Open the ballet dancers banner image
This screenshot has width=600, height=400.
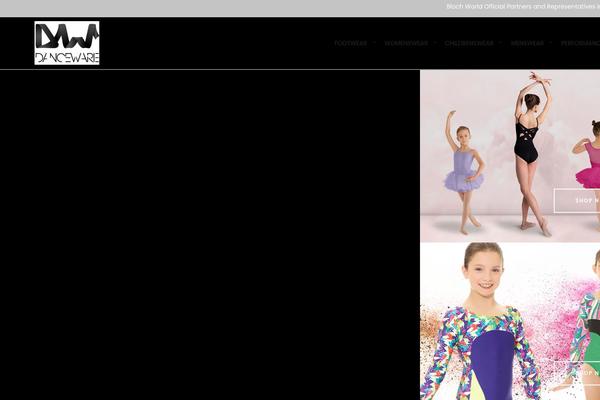(x=510, y=156)
